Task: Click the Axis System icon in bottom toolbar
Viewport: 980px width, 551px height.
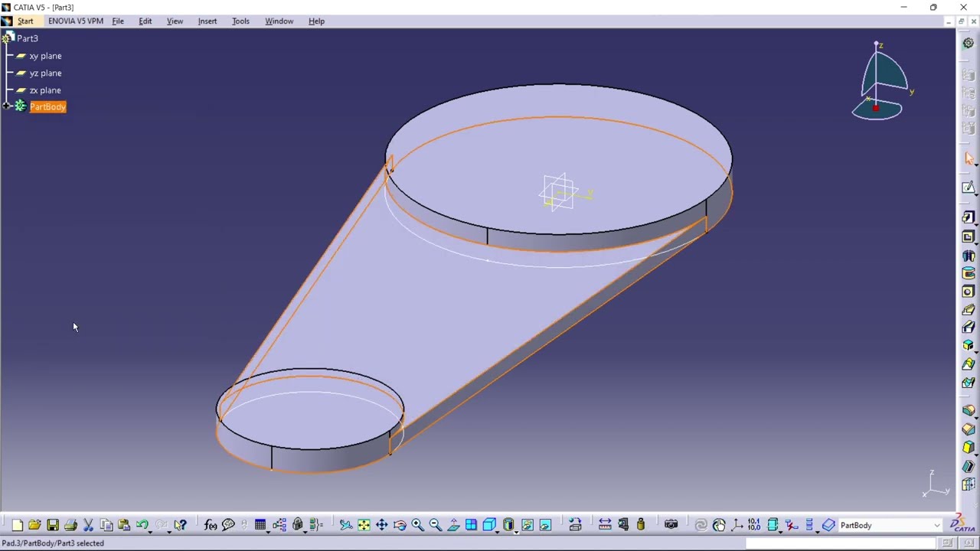Action: pos(737,525)
